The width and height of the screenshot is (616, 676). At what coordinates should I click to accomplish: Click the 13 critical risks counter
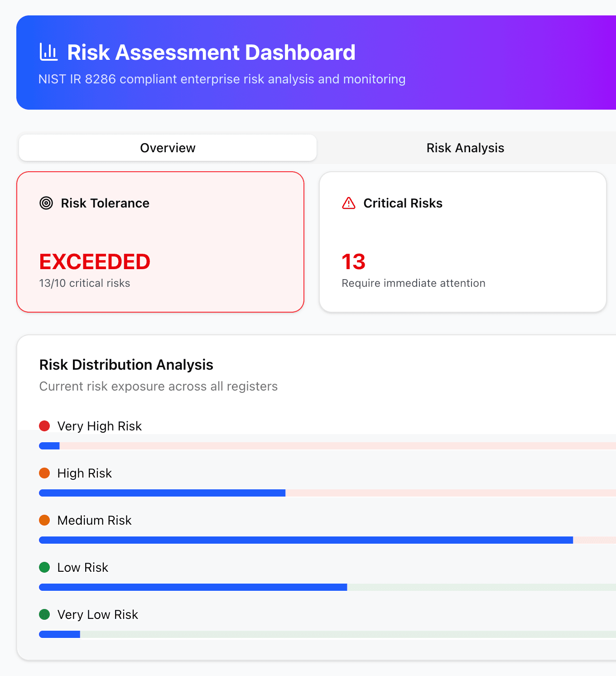click(353, 261)
